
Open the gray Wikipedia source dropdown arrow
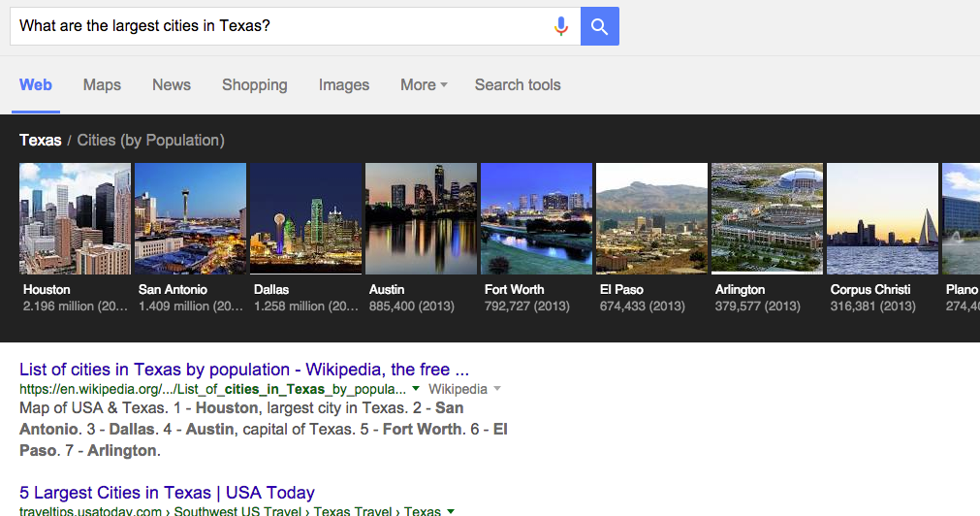(497, 389)
